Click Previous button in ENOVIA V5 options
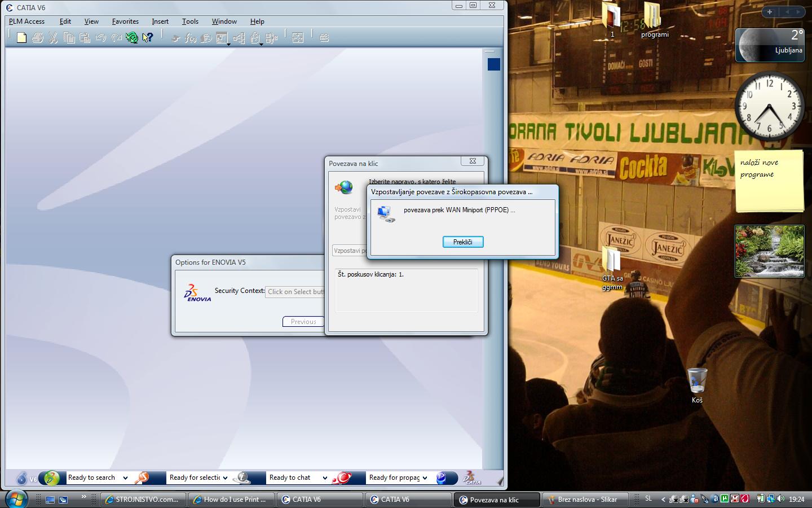812x508 pixels. tap(303, 322)
